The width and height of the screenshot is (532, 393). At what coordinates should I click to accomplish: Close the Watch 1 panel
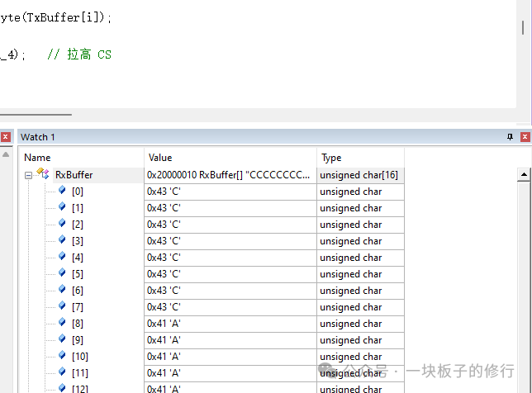(525, 137)
